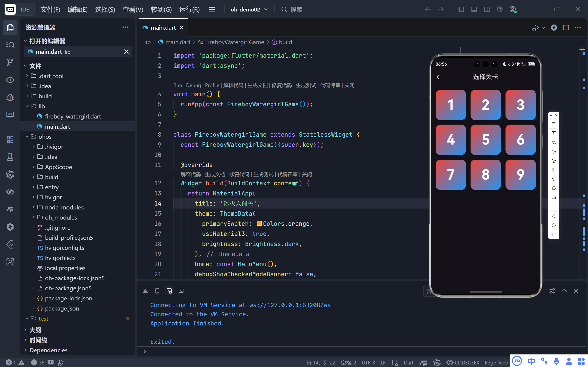Image resolution: width=588 pixels, height=367 pixels.
Task: Toggle the secondary side bar layout
Action: click(x=486, y=9)
